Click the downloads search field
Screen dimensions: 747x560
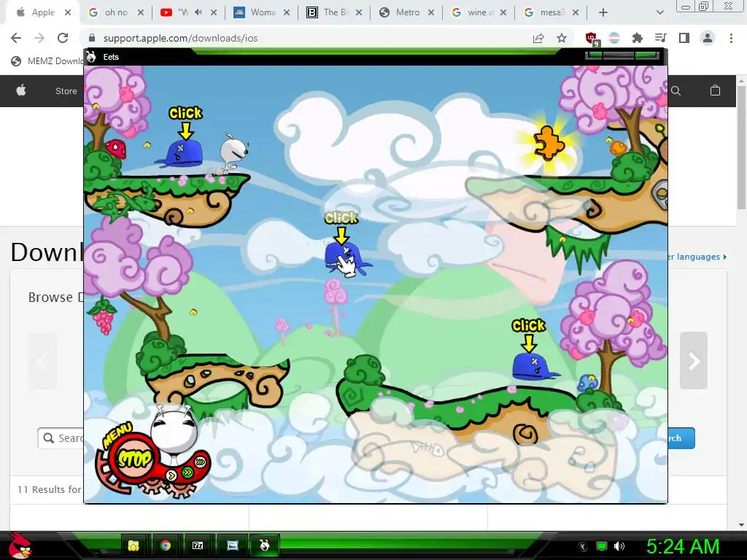(61, 438)
